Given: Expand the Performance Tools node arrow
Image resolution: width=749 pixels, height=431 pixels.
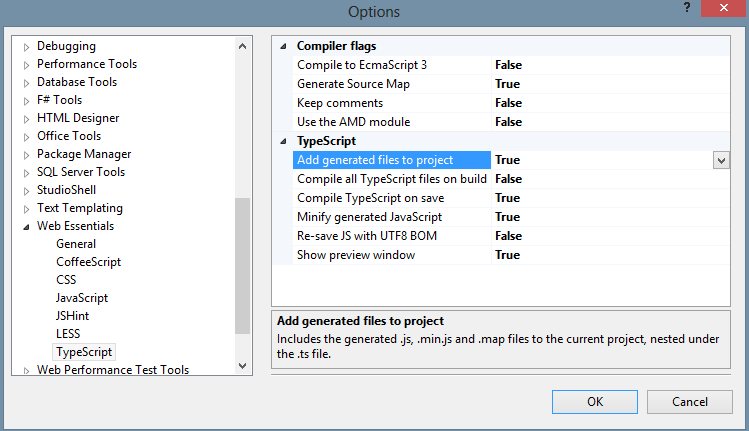Looking at the screenshot, I should [26, 65].
